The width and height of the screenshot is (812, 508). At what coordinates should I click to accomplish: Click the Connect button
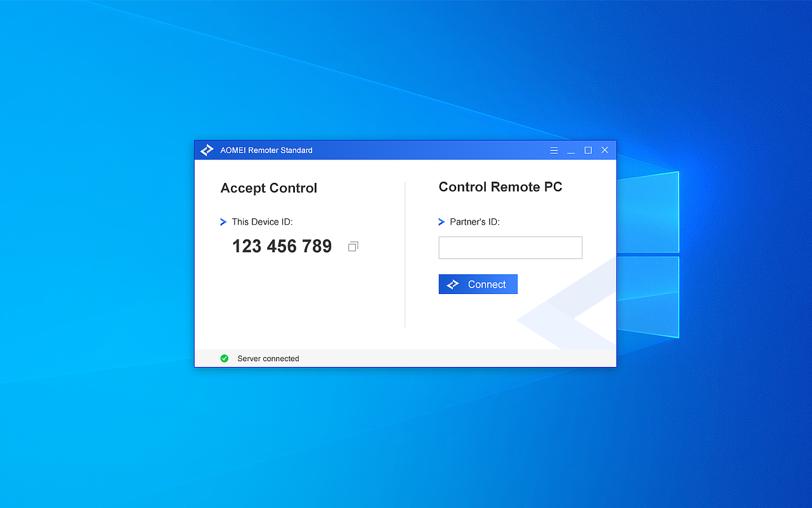click(x=478, y=284)
